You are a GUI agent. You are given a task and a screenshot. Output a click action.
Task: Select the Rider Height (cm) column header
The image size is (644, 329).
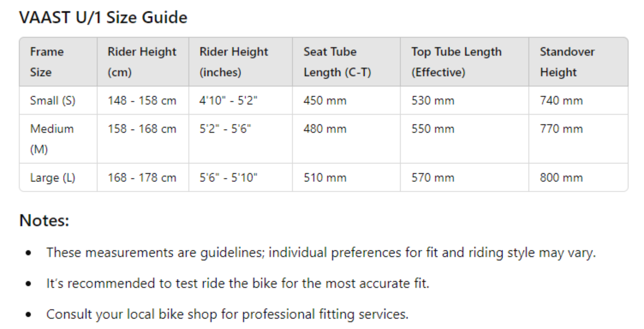point(142,62)
